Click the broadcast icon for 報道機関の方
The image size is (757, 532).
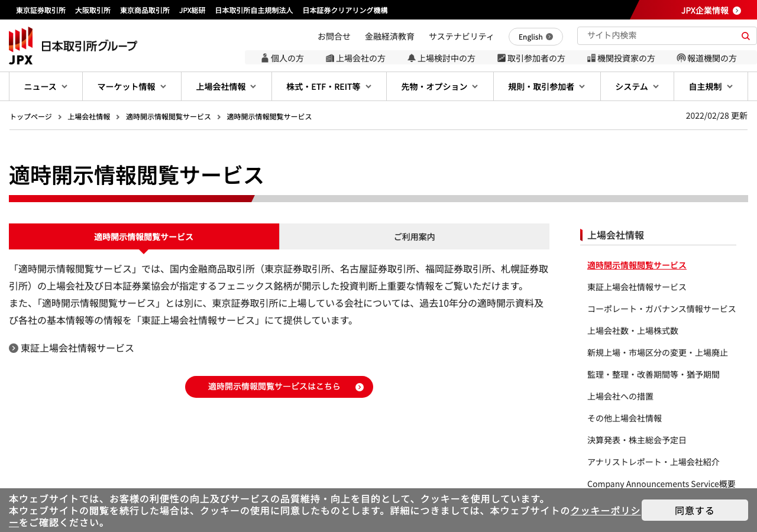coord(681,58)
